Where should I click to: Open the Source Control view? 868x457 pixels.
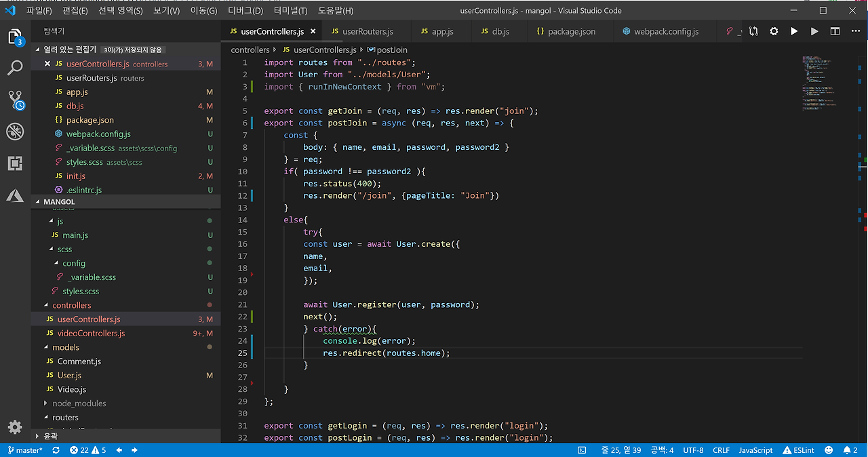(x=15, y=100)
